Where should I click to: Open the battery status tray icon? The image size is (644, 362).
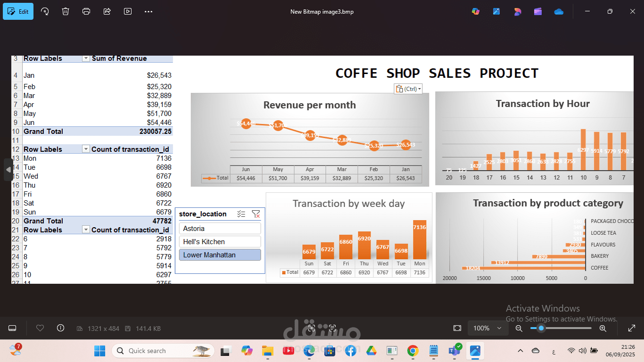pyautogui.click(x=594, y=351)
